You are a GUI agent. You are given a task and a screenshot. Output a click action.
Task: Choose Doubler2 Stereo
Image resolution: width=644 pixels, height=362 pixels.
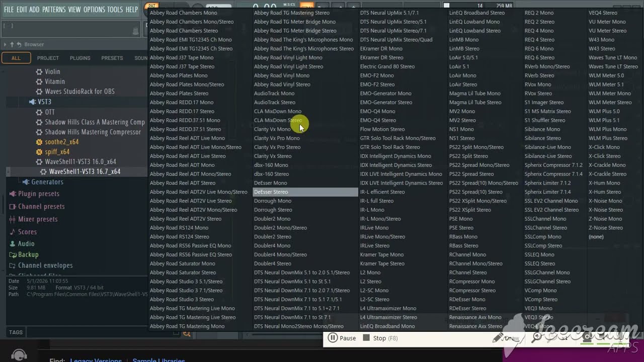[273, 237]
